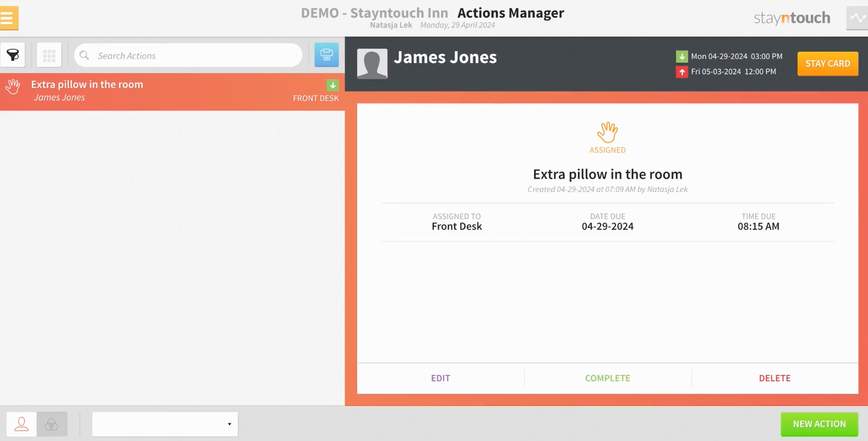Viewport: 868px width, 441px height.
Task: Click the Search Actions field
Action: pos(188,55)
